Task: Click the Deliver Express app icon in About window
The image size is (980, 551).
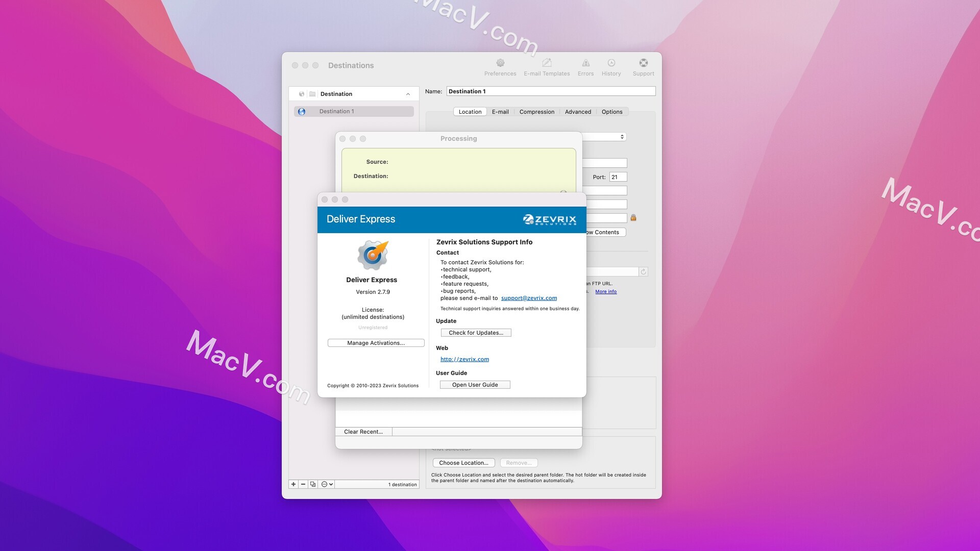Action: (373, 255)
